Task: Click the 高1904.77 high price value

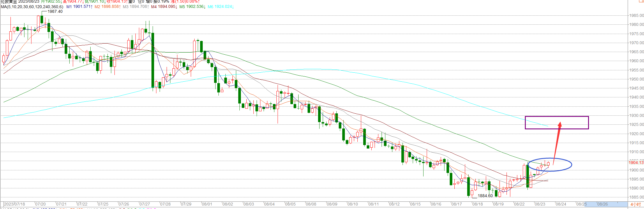Action: pos(74,1)
